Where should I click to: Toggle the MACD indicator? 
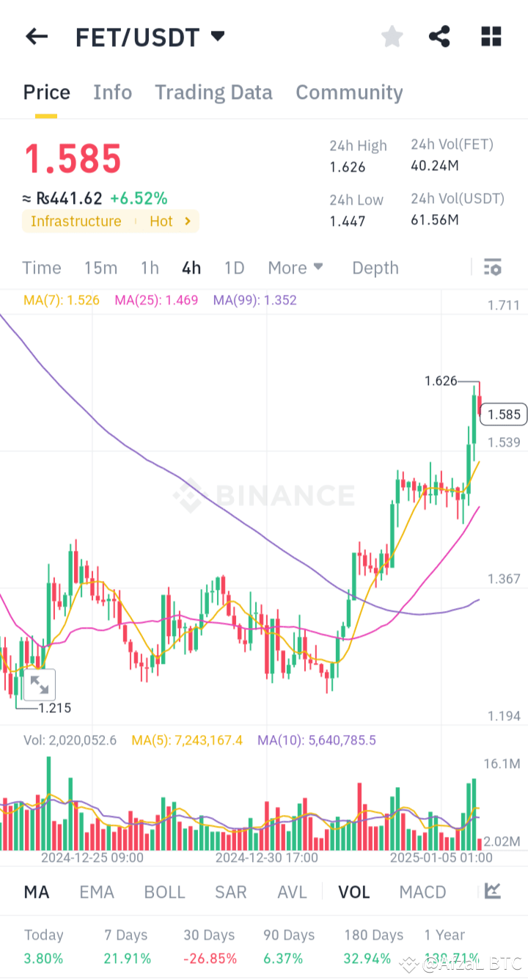tap(422, 891)
